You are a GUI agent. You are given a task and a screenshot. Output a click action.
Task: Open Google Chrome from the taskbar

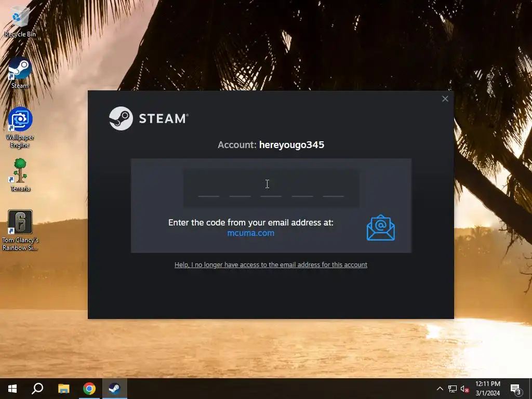[x=89, y=389]
